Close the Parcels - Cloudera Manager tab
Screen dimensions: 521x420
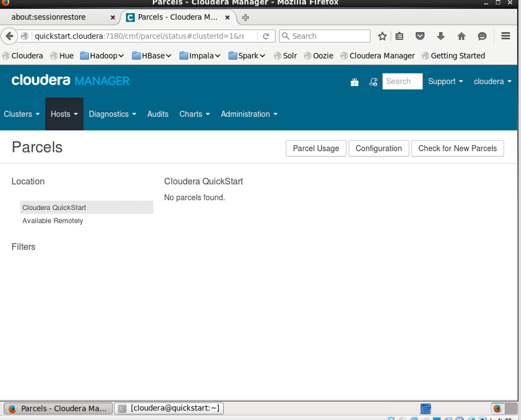click(x=228, y=17)
